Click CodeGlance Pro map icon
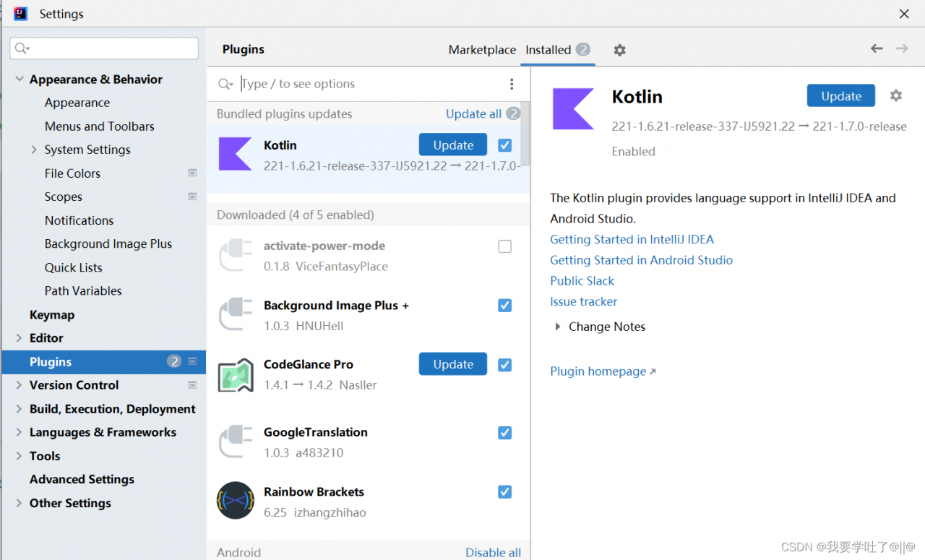 [235, 374]
